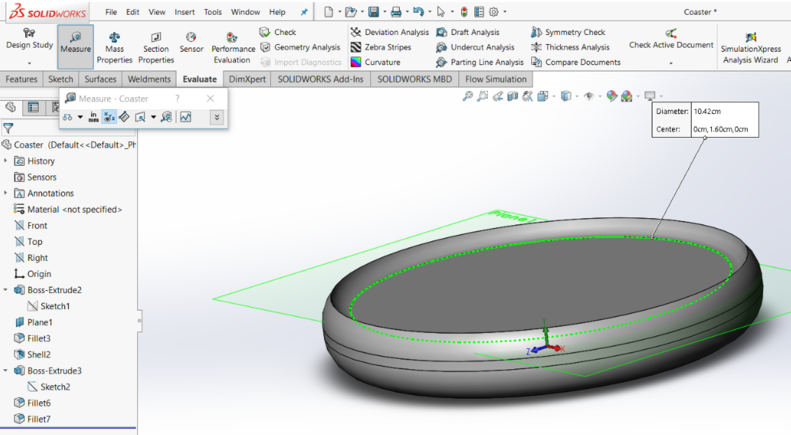Image resolution: width=791 pixels, height=435 pixels.
Task: Select Fillet6 in the feature tree
Action: [38, 403]
